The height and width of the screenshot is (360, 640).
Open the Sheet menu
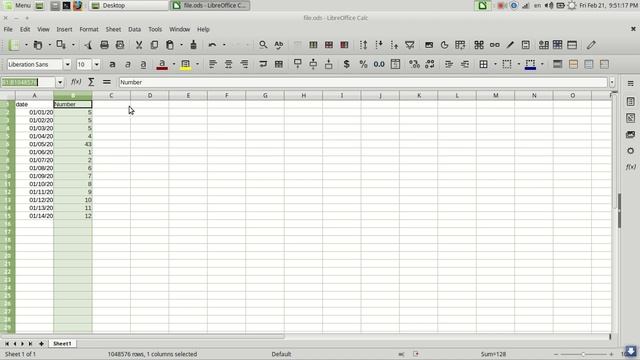coord(113,29)
